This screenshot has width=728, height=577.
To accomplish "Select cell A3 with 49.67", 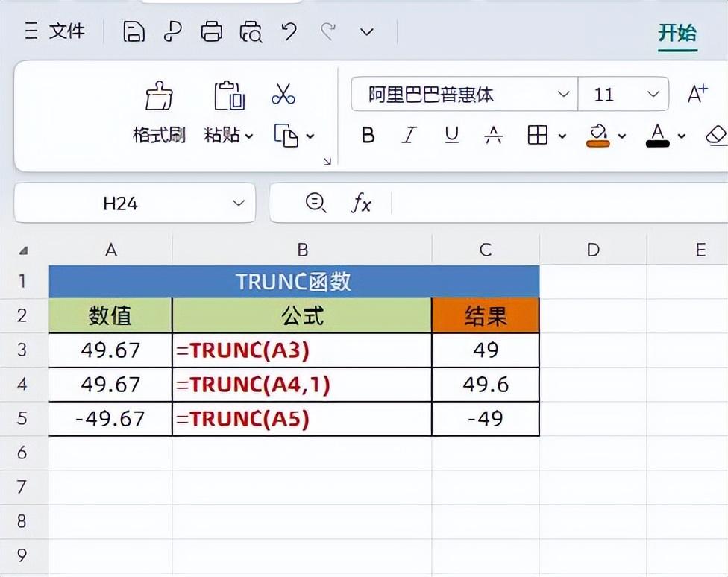I will pyautogui.click(x=110, y=350).
